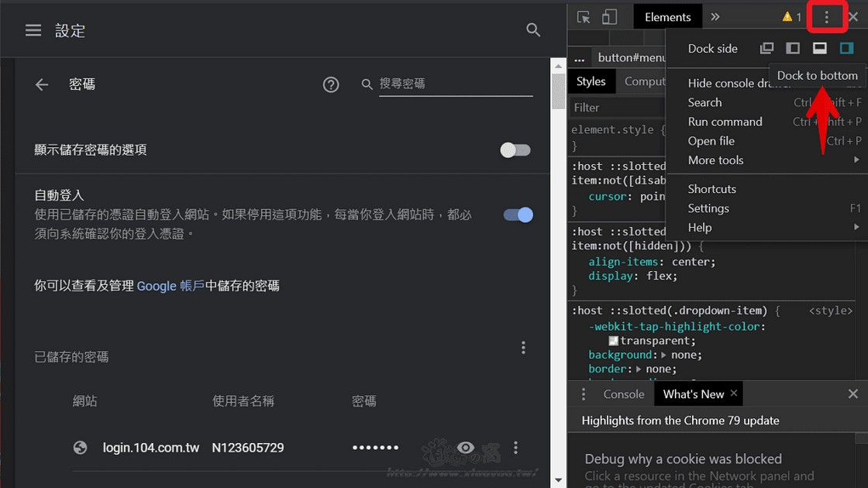Viewport: 868px width, 488px height.
Task: Switch to the Computed tab
Action: tap(645, 81)
